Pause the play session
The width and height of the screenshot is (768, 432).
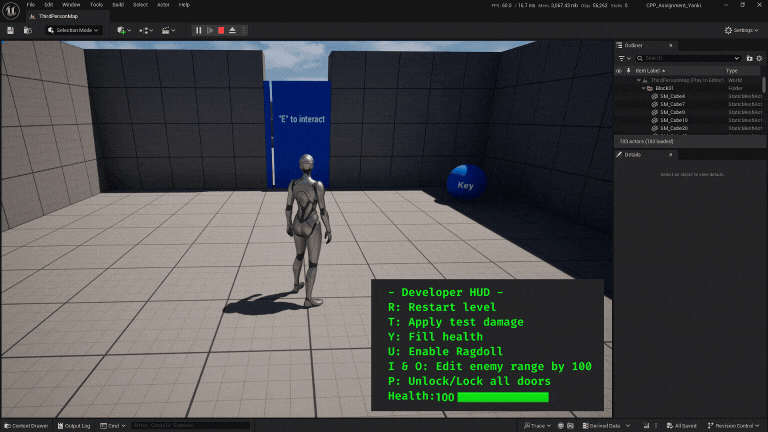198,30
